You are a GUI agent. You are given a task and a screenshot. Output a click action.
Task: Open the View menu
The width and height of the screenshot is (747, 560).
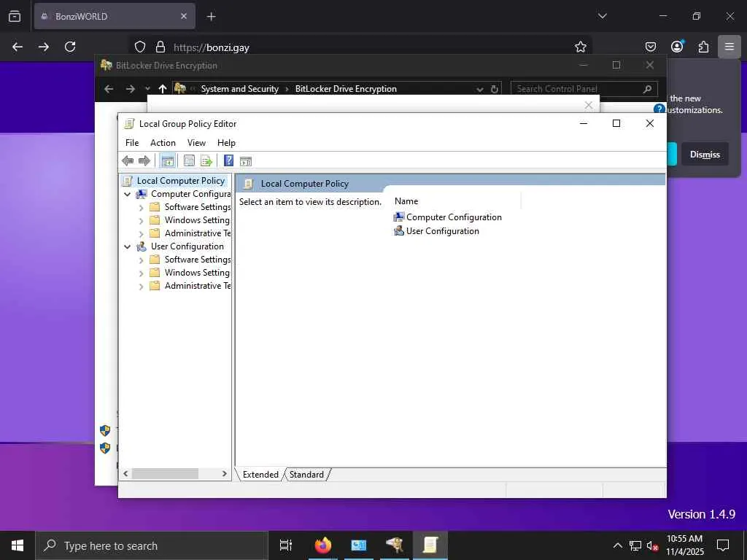tap(196, 143)
